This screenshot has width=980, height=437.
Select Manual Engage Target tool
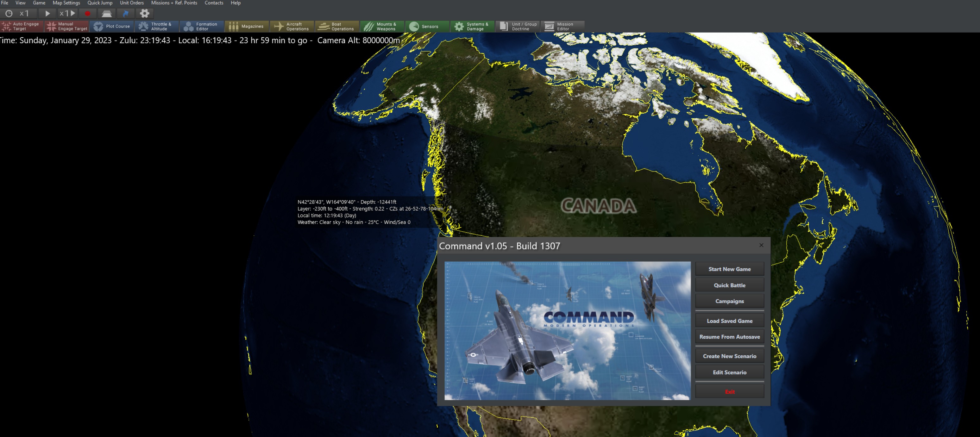pyautogui.click(x=67, y=26)
